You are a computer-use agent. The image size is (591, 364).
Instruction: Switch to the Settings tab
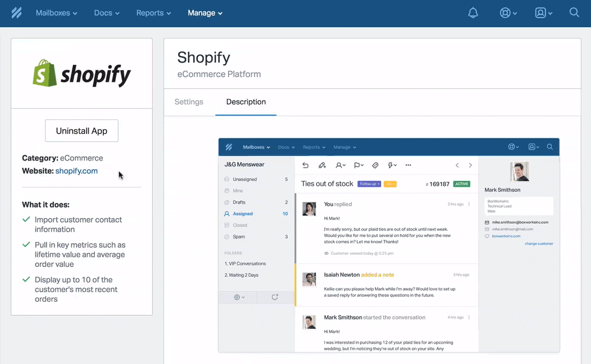189,102
